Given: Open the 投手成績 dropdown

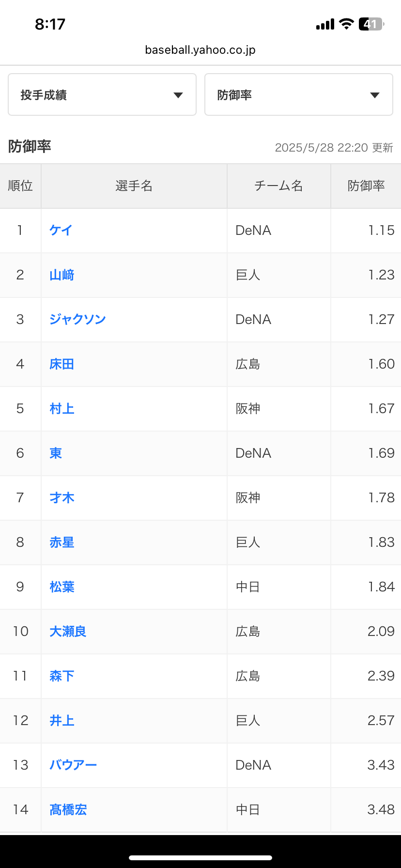Looking at the screenshot, I should point(102,94).
